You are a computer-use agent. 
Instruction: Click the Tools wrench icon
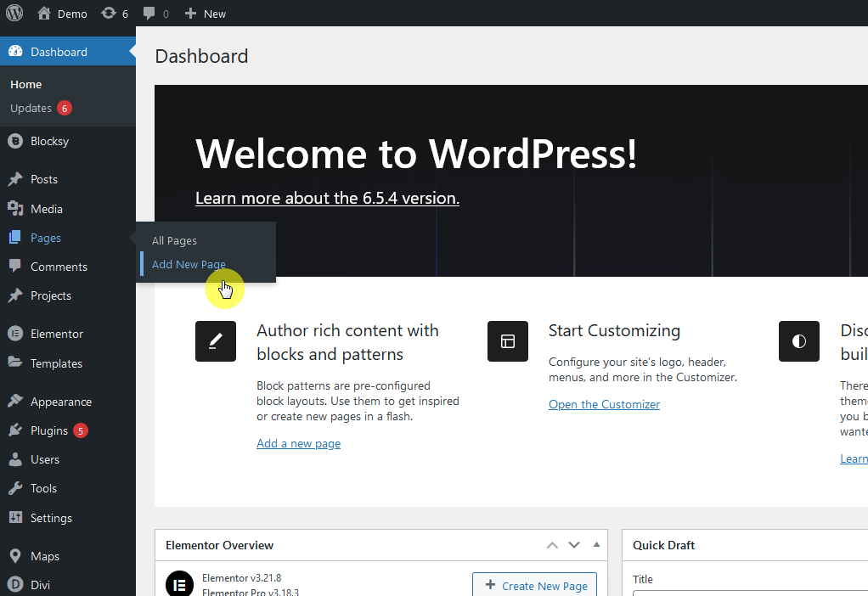pos(15,488)
